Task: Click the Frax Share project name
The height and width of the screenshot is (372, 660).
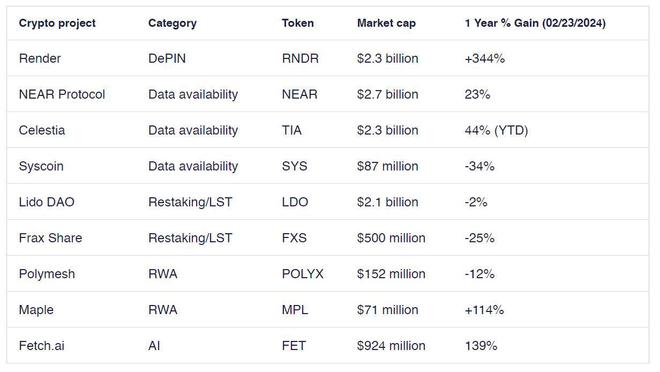Action: (51, 238)
